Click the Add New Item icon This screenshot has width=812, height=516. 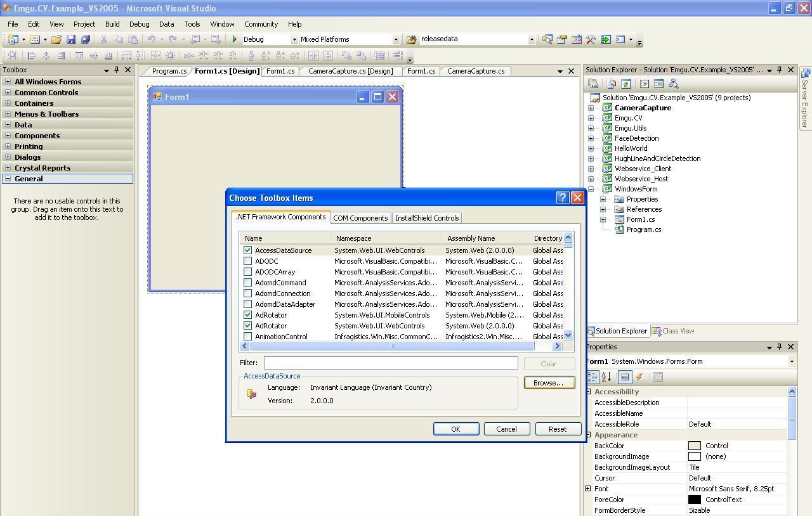(x=35, y=39)
